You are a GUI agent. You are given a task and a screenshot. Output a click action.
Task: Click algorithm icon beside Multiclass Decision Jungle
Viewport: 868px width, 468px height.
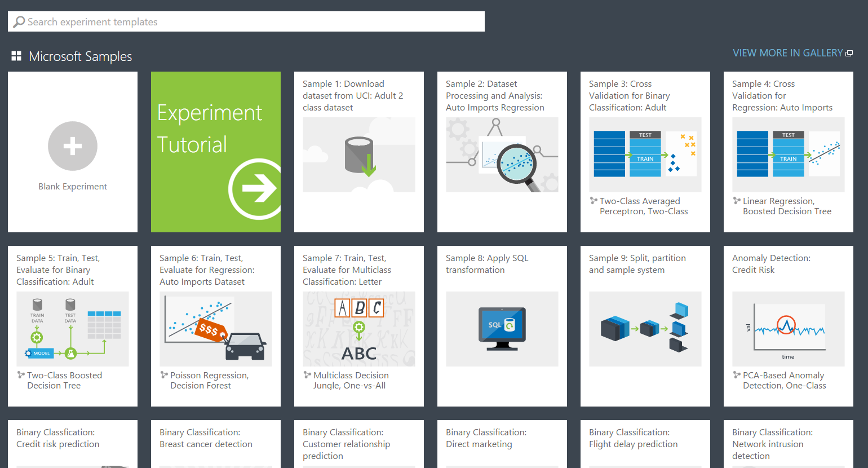pos(307,375)
